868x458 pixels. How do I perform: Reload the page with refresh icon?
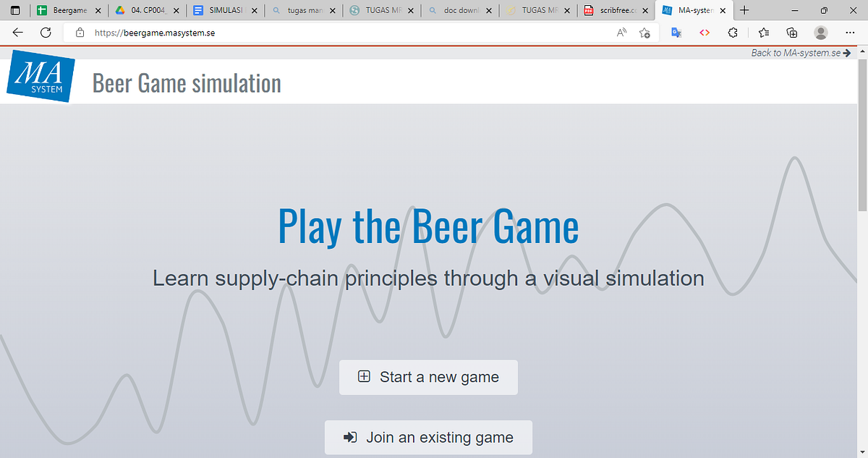coord(46,33)
